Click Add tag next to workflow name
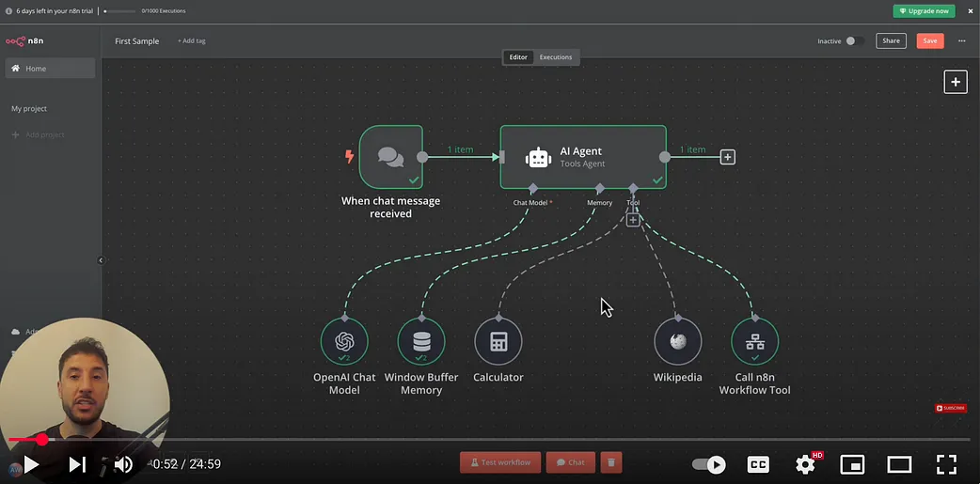 191,40
